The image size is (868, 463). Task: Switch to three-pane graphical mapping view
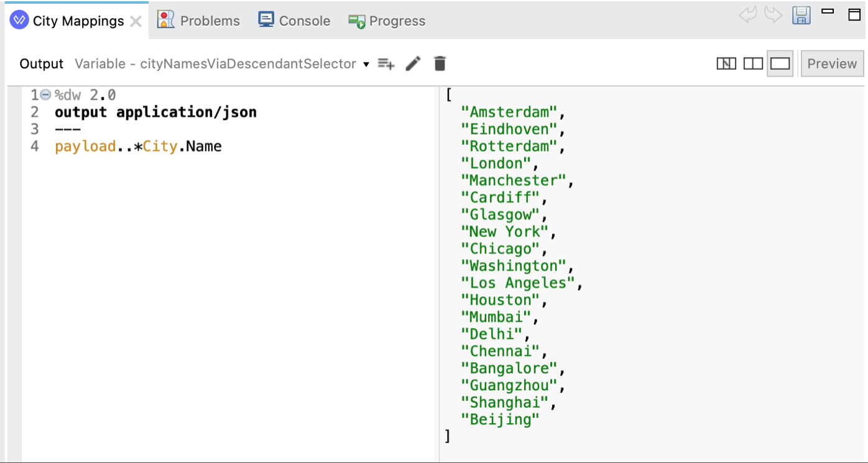[726, 63]
